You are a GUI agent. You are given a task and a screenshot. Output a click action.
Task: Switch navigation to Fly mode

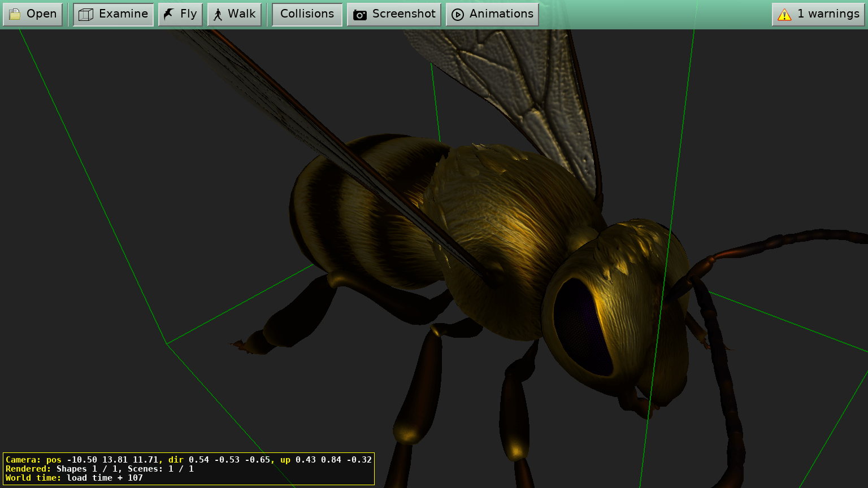click(x=180, y=14)
